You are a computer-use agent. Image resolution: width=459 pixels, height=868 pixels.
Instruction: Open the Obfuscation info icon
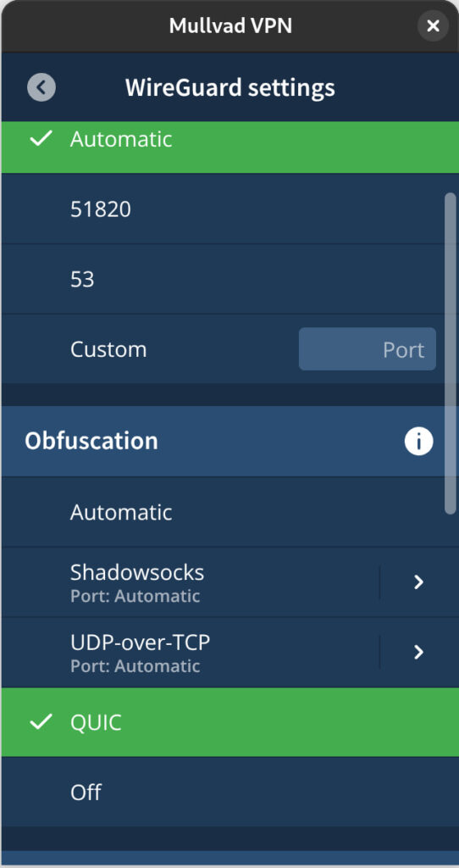pos(418,441)
